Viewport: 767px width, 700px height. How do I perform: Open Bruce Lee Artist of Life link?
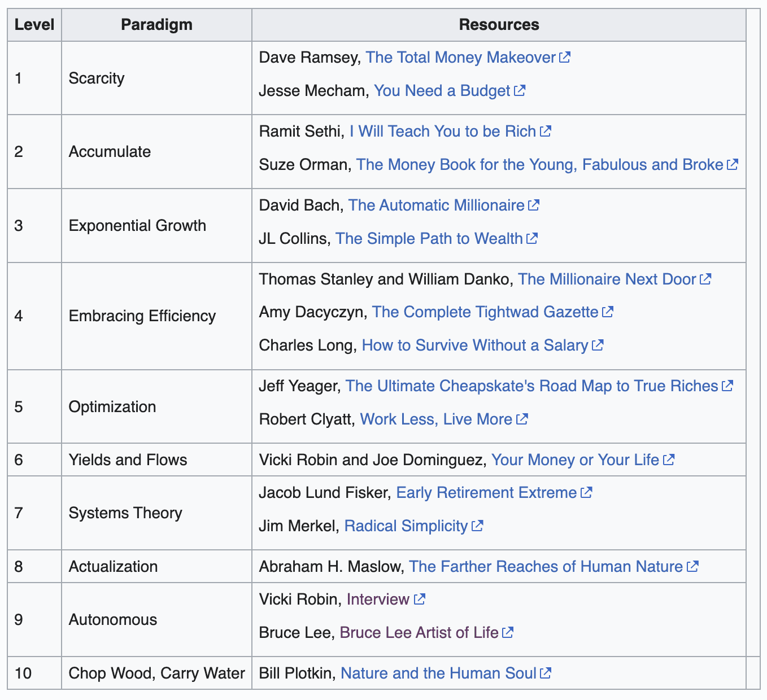click(x=419, y=632)
